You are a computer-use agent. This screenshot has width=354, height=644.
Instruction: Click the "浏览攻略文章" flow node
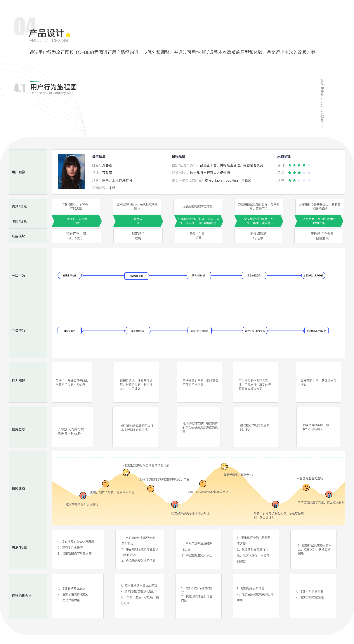coord(136,276)
